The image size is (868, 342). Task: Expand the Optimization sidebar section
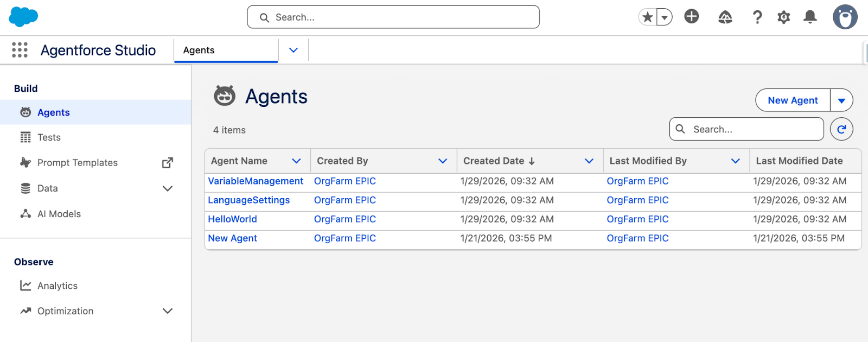[x=168, y=311]
